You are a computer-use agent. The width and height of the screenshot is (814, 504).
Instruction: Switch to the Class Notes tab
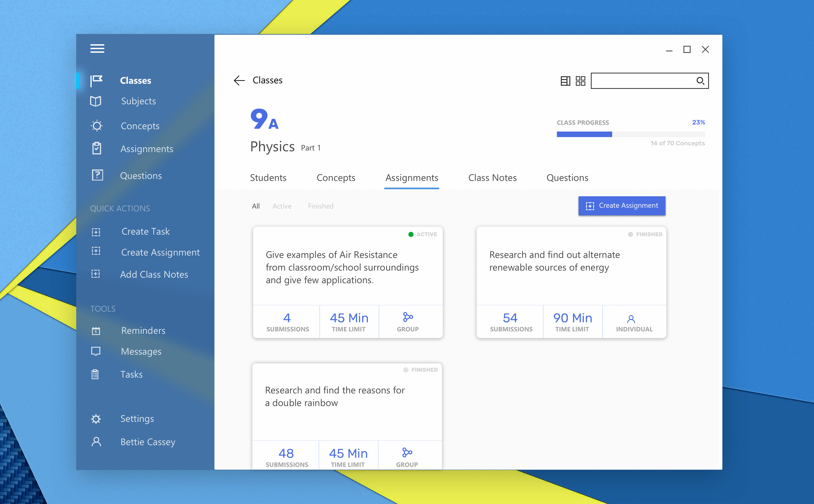tap(492, 178)
